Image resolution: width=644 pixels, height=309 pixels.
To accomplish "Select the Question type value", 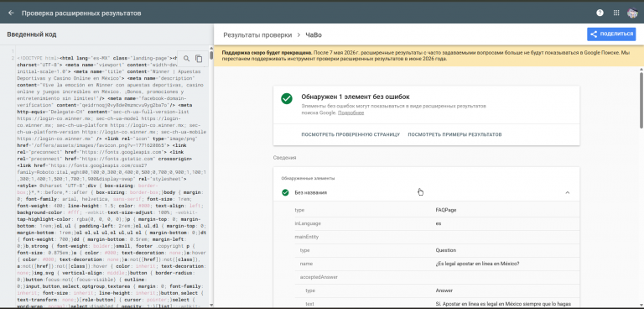I will pos(445,250).
